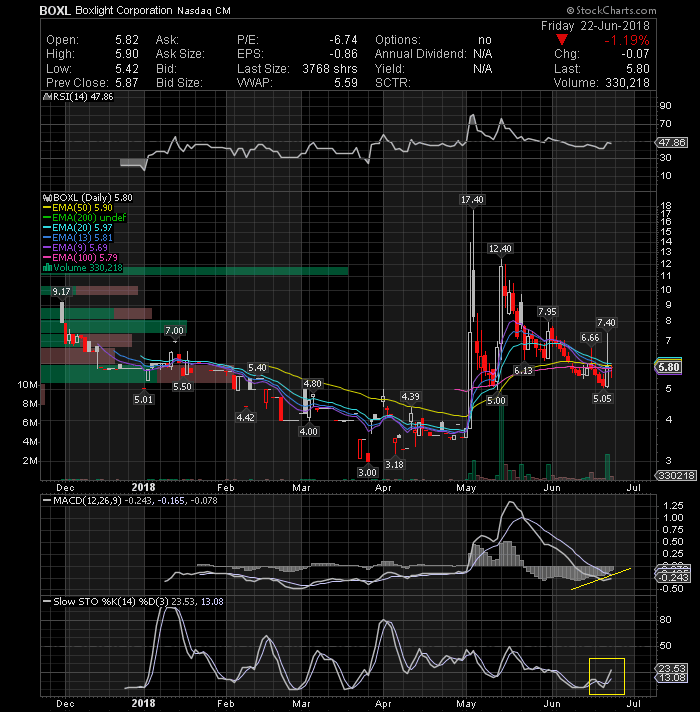Click the EMA(13) 5.81 legend entry
Viewport: 700px width, 712px height.
(78, 237)
